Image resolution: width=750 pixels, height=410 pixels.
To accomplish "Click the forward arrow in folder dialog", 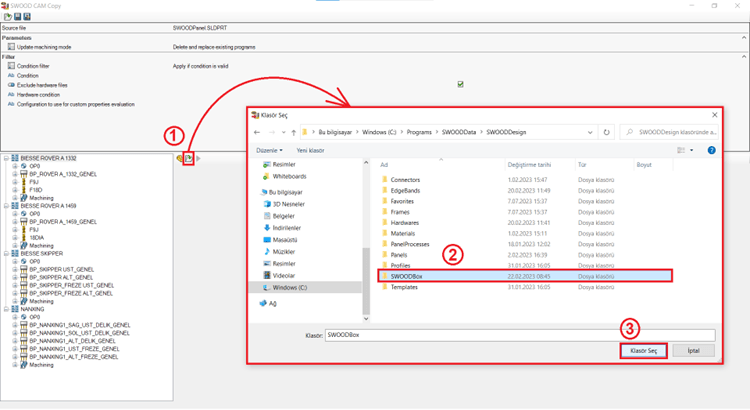I will click(x=271, y=133).
